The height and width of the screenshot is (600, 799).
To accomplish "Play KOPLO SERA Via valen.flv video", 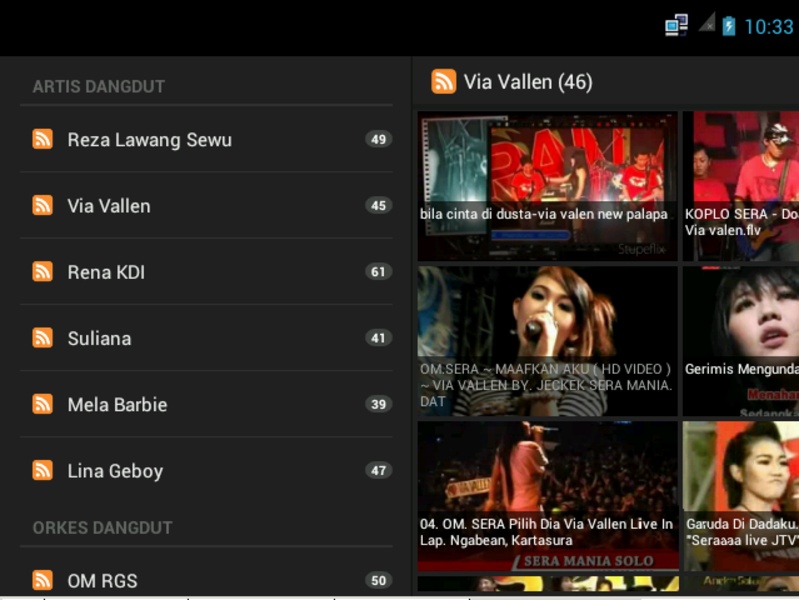I will (741, 186).
